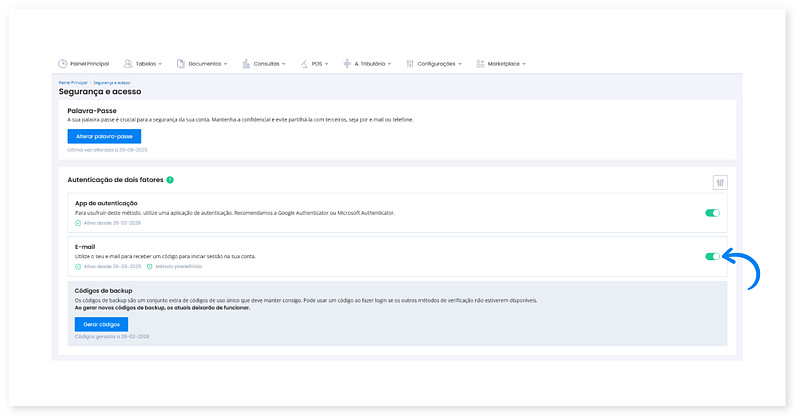
Task: Click the Marketplace grid icon
Action: point(480,64)
